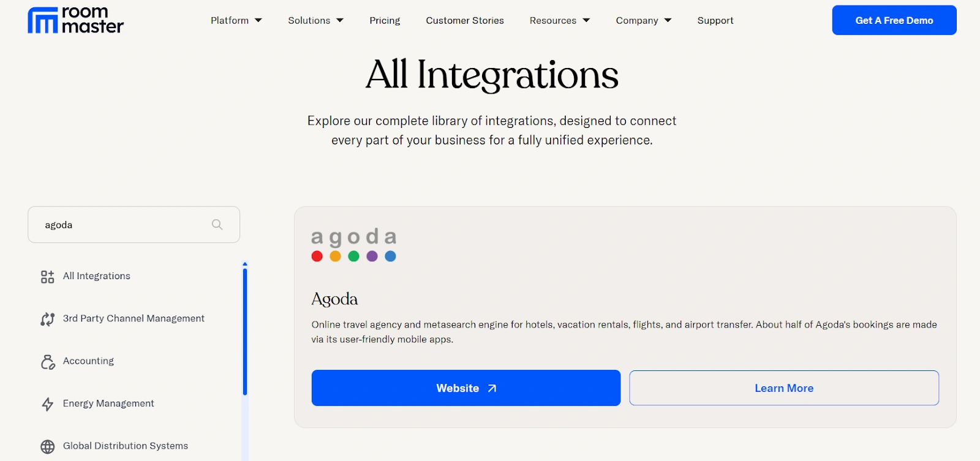Click the Get A Free Demo button
This screenshot has height=461, width=980.
[x=894, y=20]
